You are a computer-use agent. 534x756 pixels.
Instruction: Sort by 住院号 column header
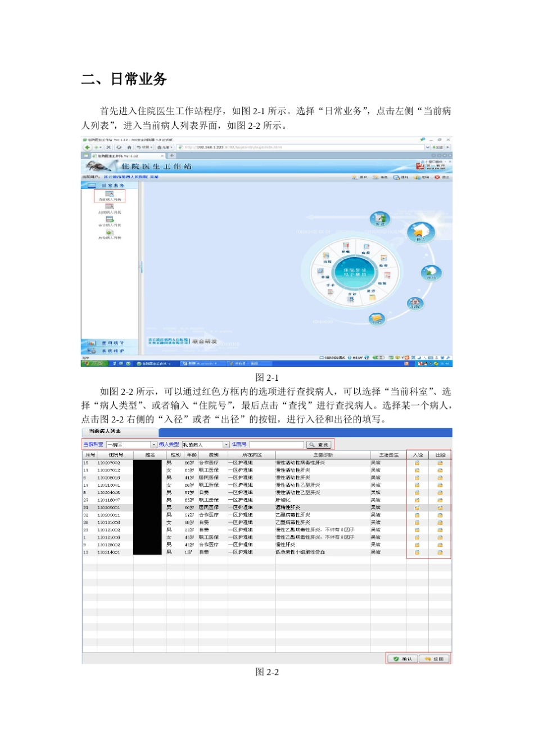tap(115, 454)
